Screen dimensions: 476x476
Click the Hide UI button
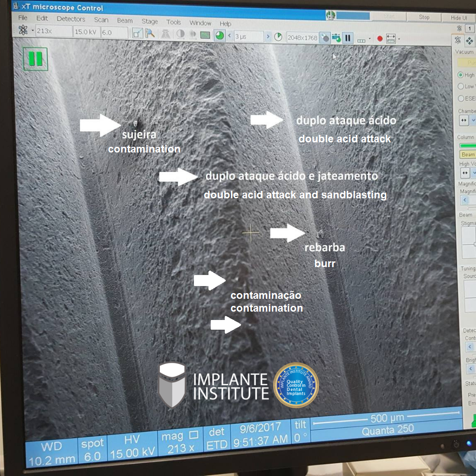click(458, 18)
